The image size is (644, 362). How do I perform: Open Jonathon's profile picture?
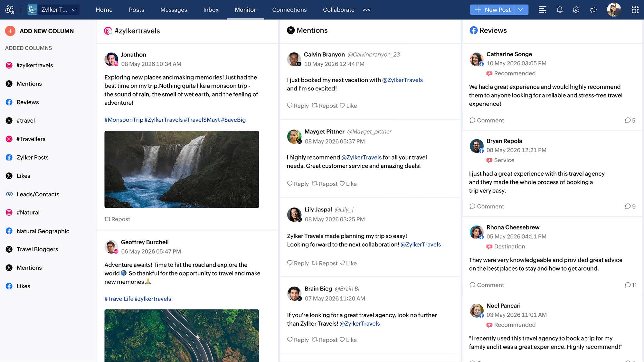pyautogui.click(x=111, y=59)
